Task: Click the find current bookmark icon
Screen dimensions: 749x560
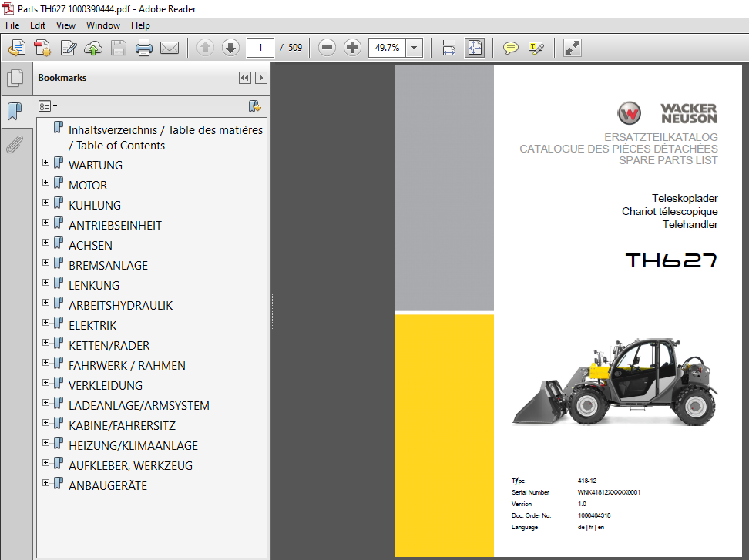Action: tap(254, 106)
